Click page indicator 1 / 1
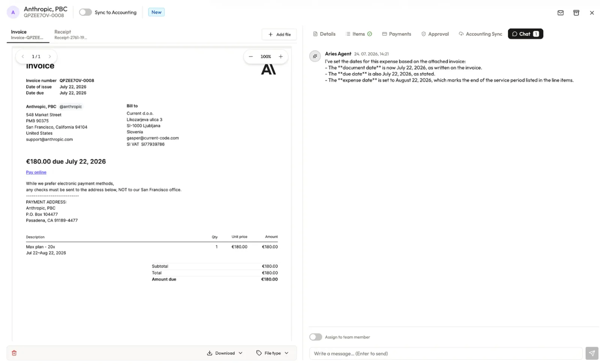Screen dimensions: 600x364 tap(36, 57)
